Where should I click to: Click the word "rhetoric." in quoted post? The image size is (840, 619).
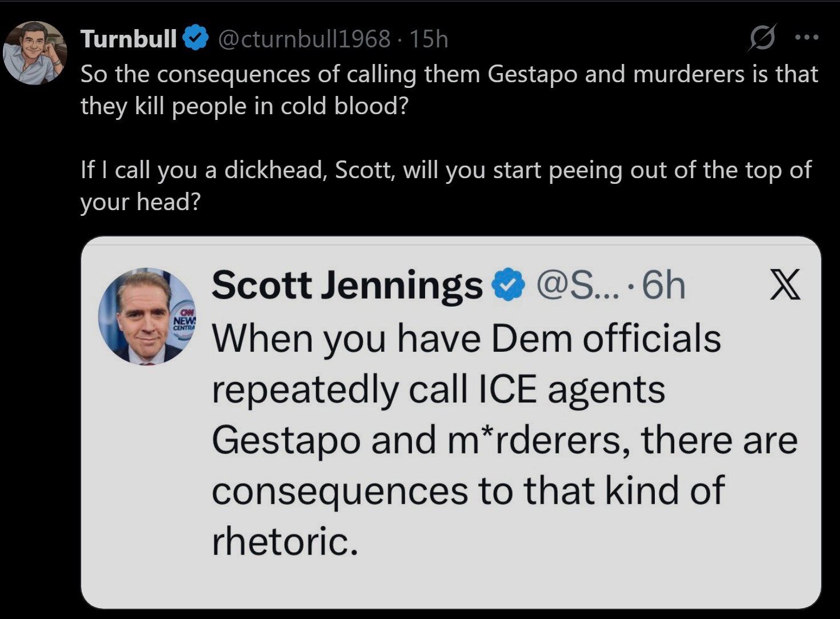click(x=285, y=540)
